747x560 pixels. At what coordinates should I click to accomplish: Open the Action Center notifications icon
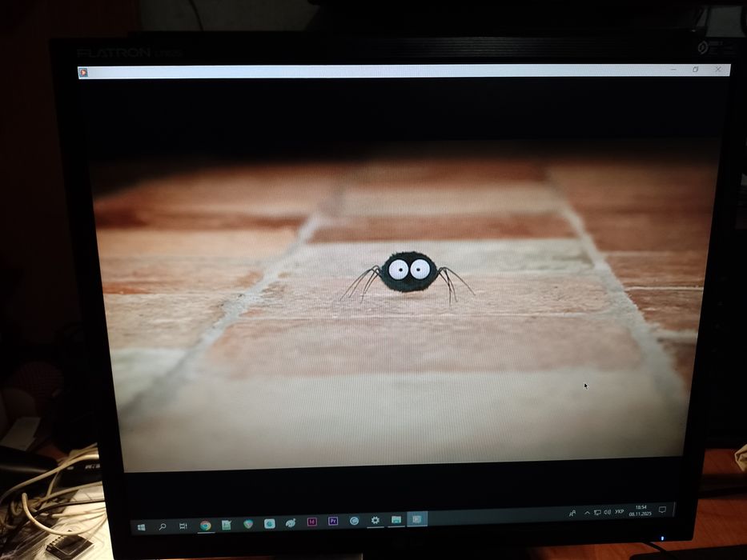[x=662, y=510]
